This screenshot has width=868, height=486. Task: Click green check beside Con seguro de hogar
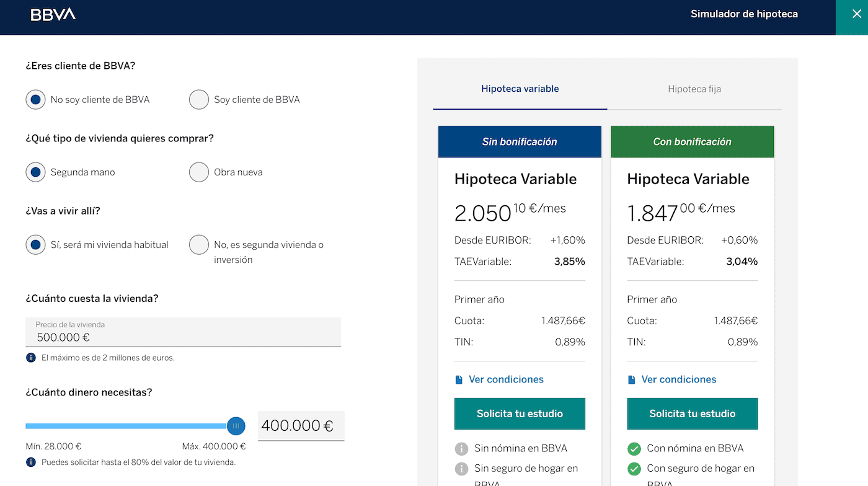(x=634, y=469)
